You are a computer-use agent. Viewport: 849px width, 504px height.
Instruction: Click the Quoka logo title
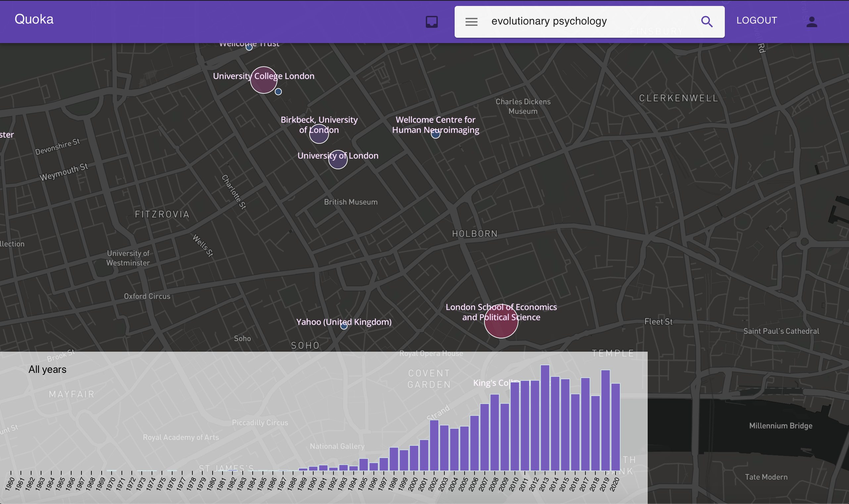click(34, 19)
